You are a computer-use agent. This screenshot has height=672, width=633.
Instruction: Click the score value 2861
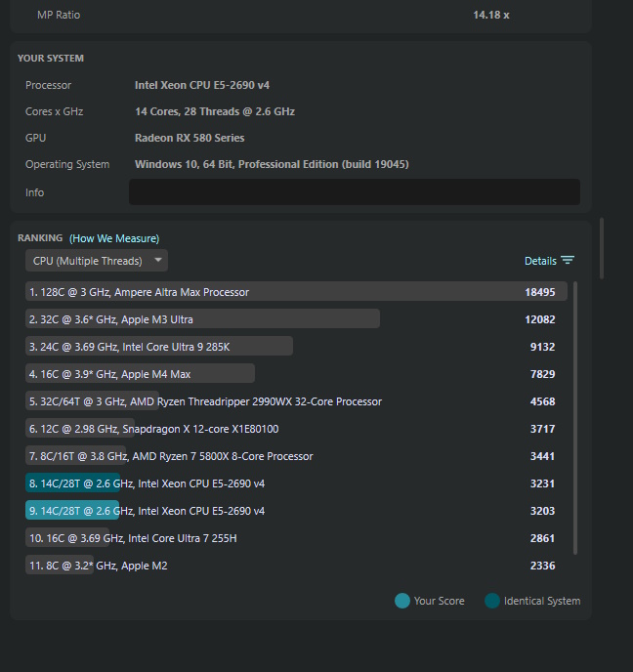542,538
